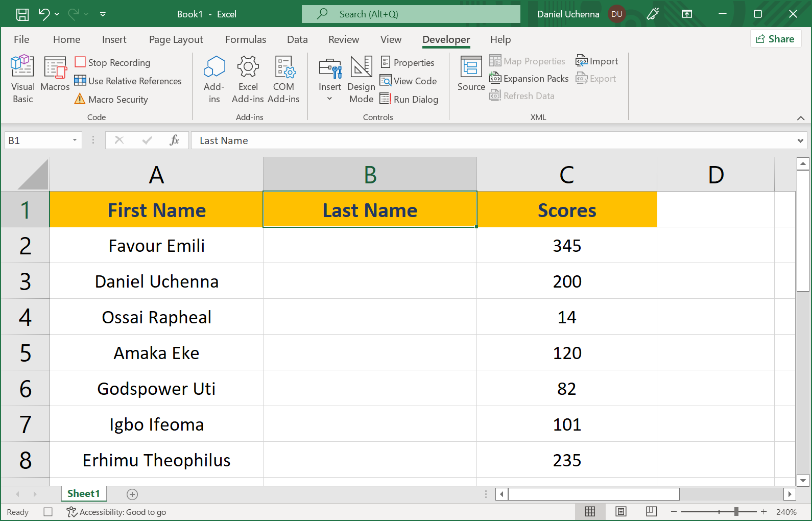This screenshot has height=521, width=812.
Task: Open Excel Add-ins manager
Action: point(248,79)
